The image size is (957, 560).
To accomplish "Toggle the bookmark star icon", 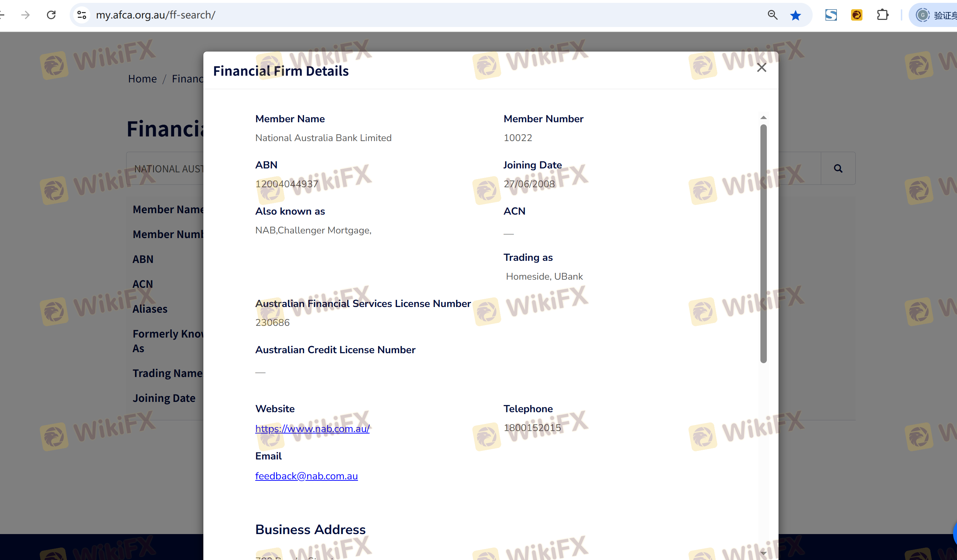I will pyautogui.click(x=795, y=15).
